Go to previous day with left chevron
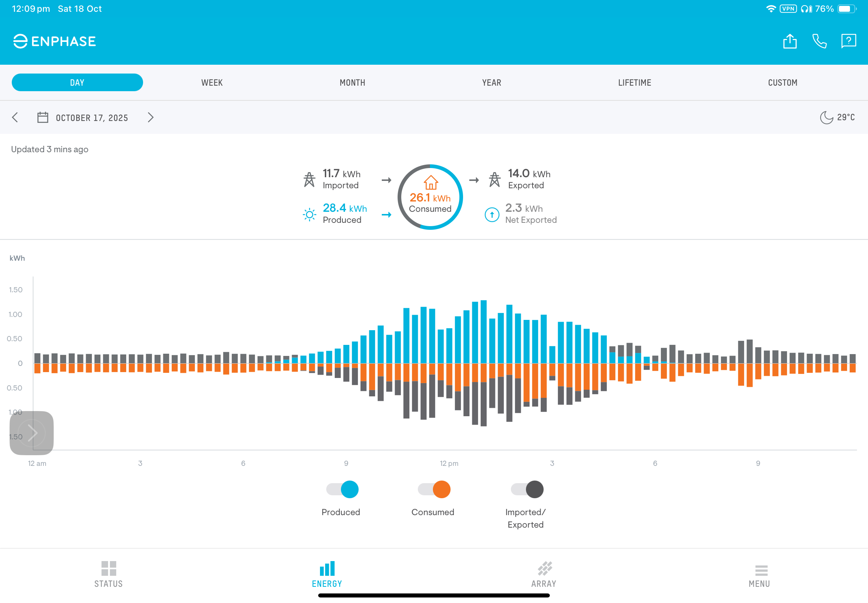The width and height of the screenshot is (868, 603). [15, 118]
